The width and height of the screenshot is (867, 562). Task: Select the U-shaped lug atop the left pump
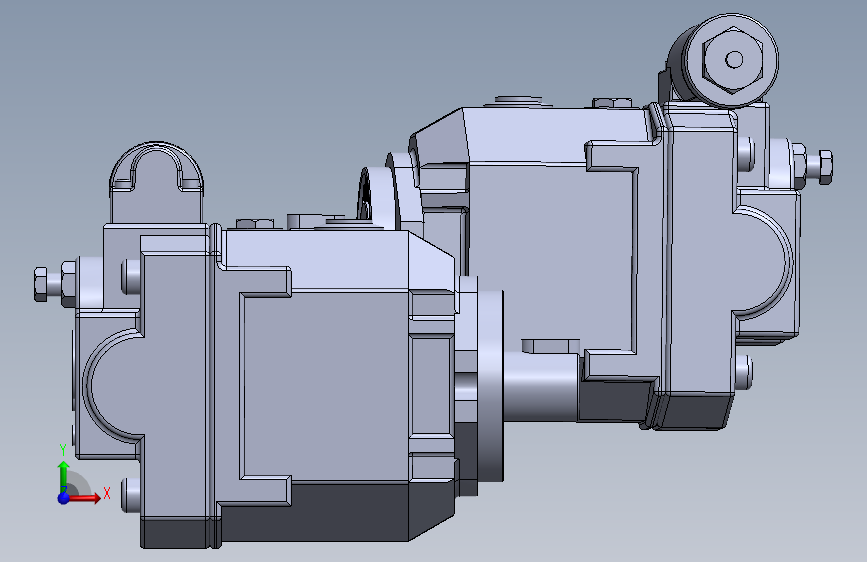[156, 183]
